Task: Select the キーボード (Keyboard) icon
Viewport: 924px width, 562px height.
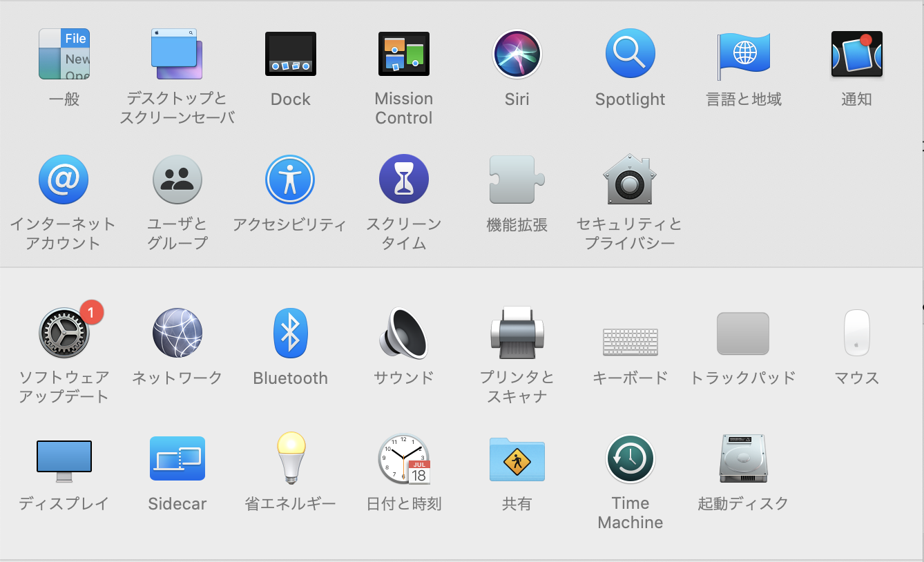Action: point(631,341)
